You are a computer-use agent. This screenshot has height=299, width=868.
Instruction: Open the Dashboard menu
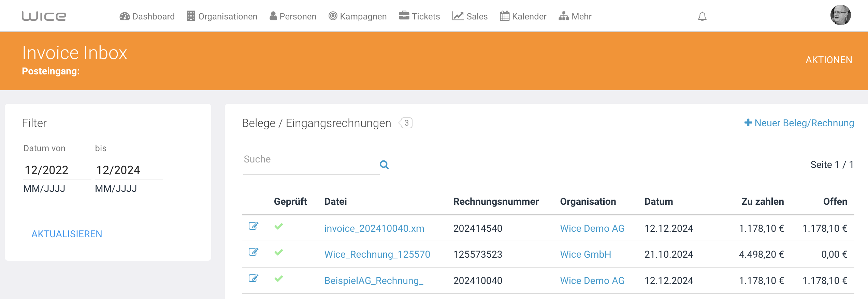147,16
